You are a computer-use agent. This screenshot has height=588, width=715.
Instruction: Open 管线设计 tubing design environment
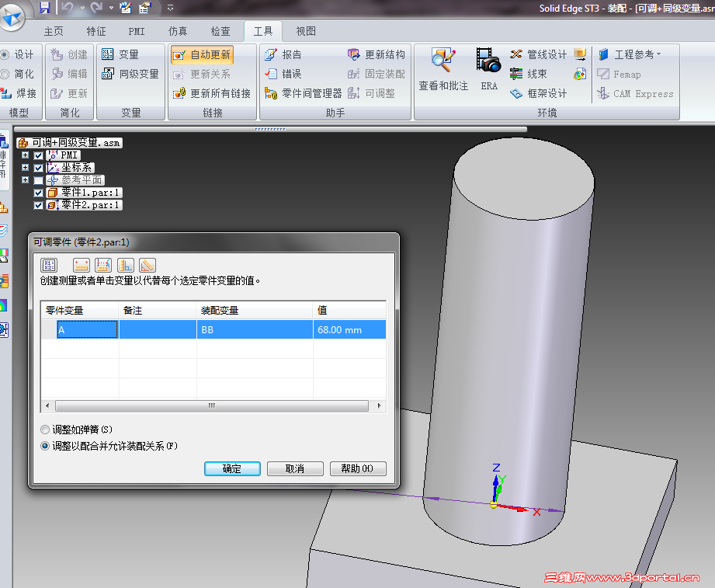(x=538, y=54)
